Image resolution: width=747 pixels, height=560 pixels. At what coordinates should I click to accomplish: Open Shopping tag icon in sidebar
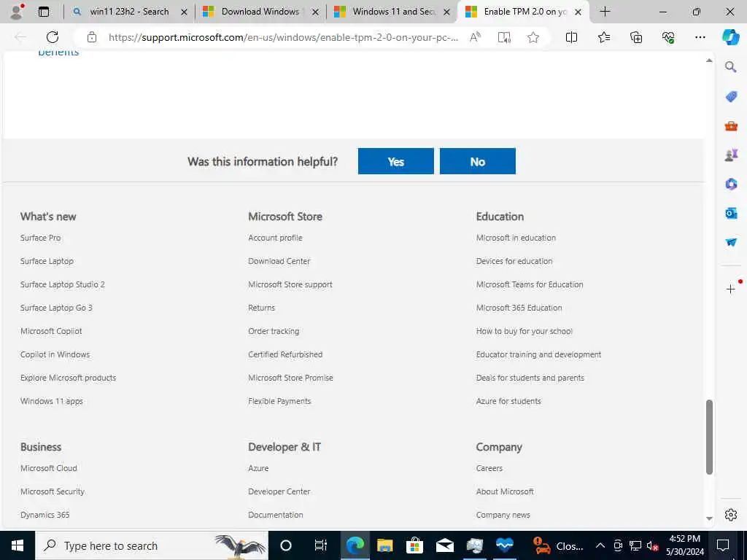(731, 96)
